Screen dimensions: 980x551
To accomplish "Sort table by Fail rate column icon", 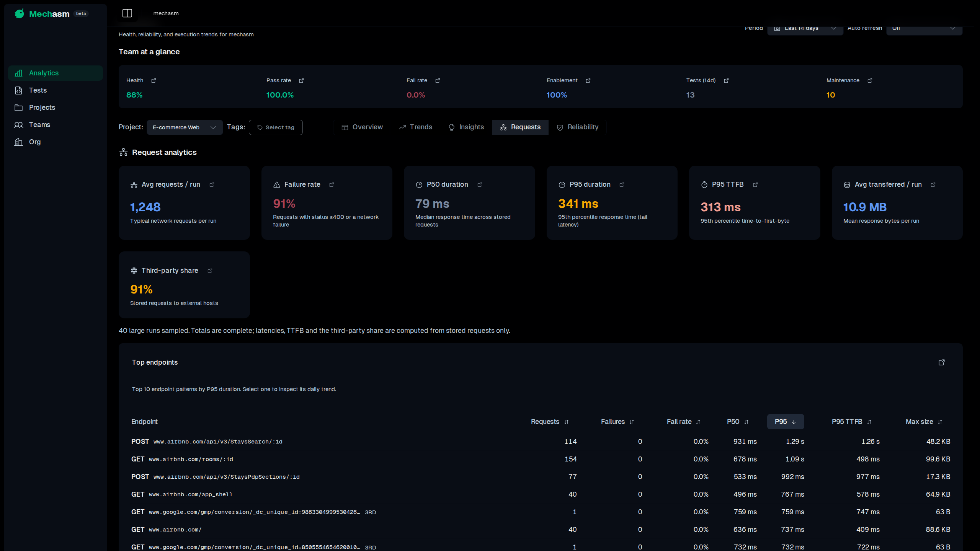I will click(698, 422).
